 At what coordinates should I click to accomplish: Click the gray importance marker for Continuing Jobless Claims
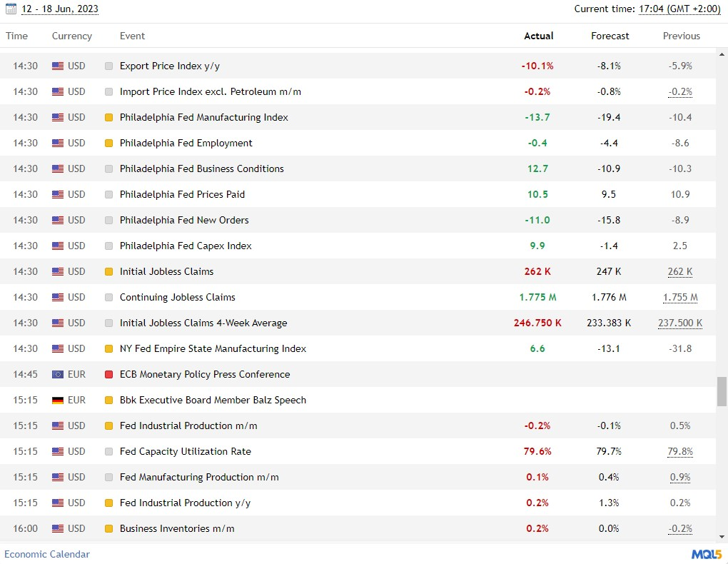(x=109, y=297)
